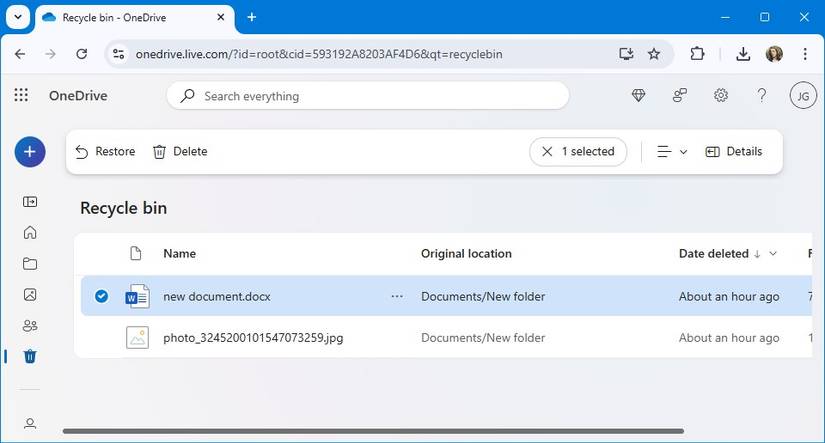Open view options dropdown in toolbar

pos(672,152)
